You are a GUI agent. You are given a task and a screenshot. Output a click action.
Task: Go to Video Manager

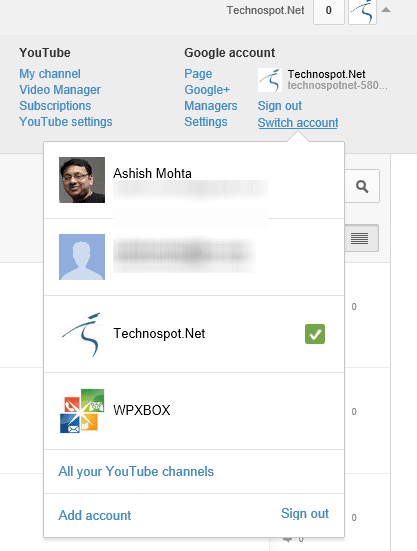(60, 90)
